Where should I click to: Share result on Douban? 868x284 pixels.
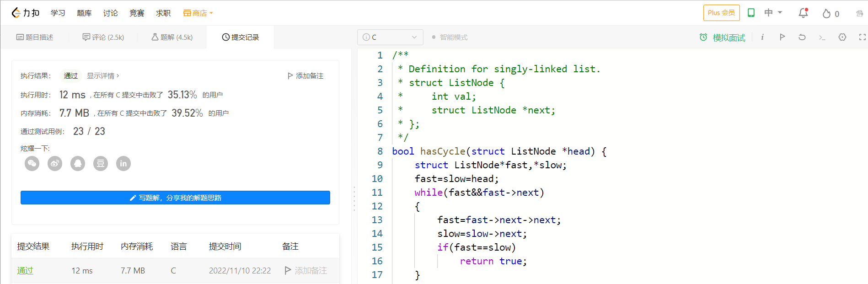pos(101,163)
